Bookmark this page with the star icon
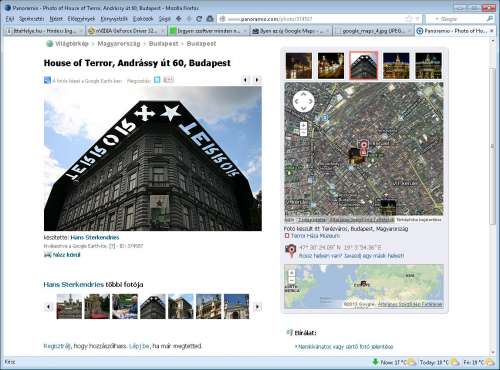The image size is (500, 370). [x=408, y=19]
